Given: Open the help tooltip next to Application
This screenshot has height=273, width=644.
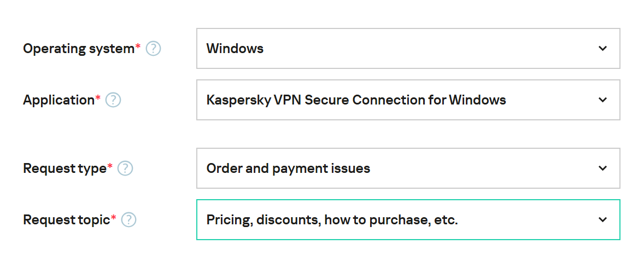Looking at the screenshot, I should (x=113, y=100).
